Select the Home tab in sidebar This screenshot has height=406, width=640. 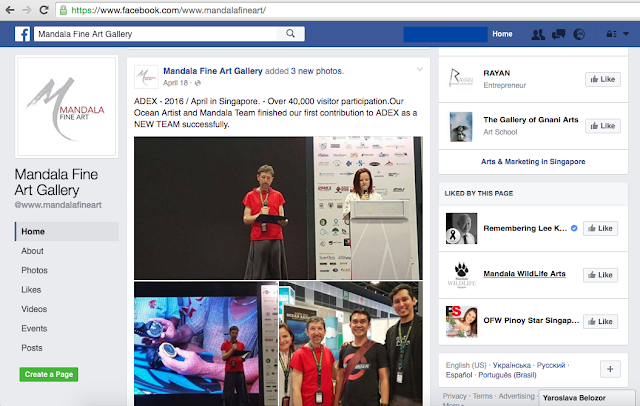67,231
